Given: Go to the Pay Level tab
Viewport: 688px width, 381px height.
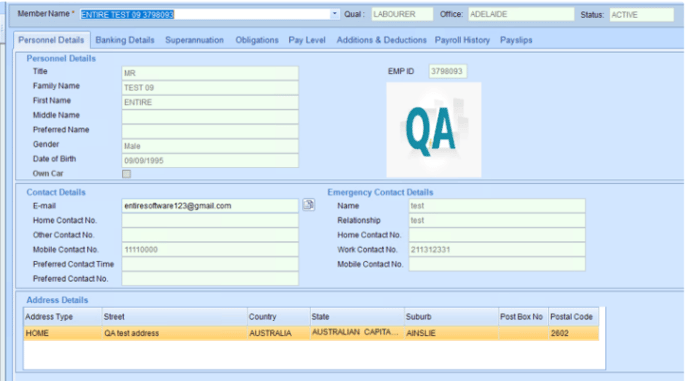Looking at the screenshot, I should click(x=307, y=40).
